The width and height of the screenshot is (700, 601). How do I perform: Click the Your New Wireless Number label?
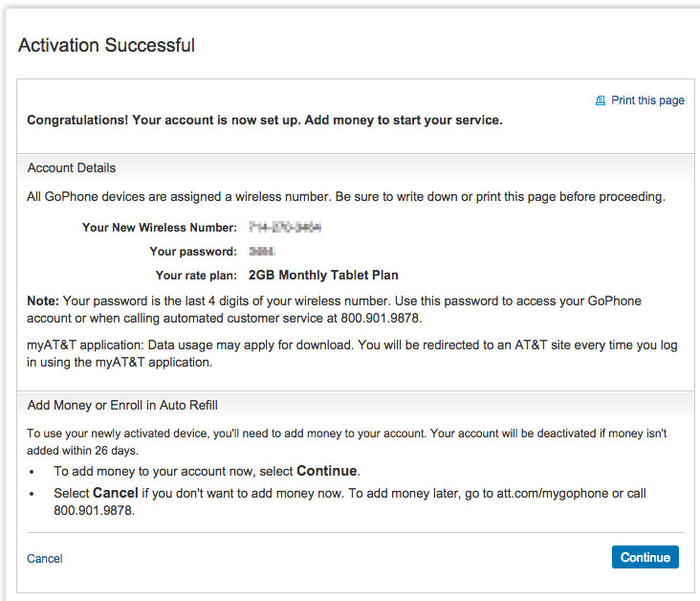coord(160,228)
